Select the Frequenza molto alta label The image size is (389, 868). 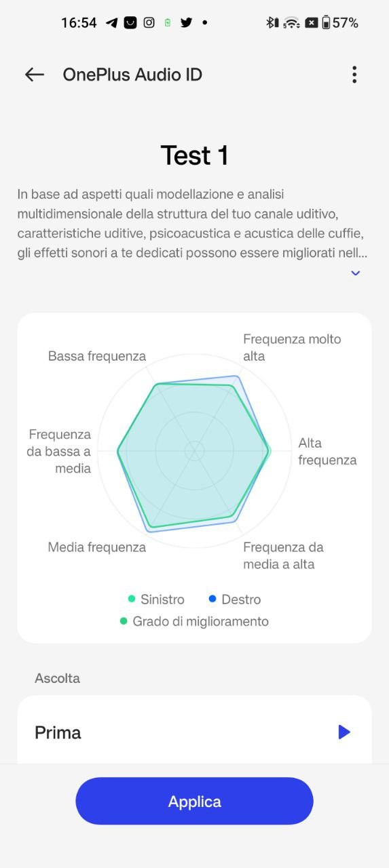tap(292, 347)
